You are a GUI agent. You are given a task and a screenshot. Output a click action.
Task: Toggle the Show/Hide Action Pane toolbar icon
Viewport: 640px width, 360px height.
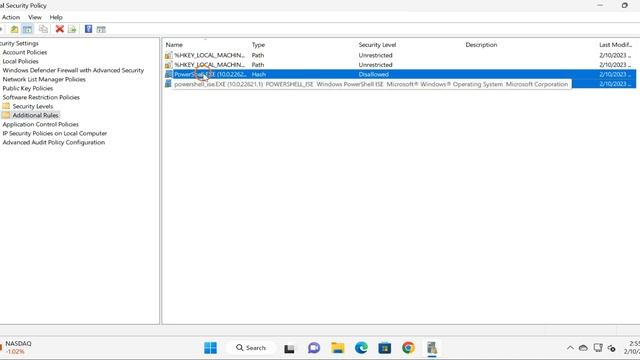click(x=101, y=29)
